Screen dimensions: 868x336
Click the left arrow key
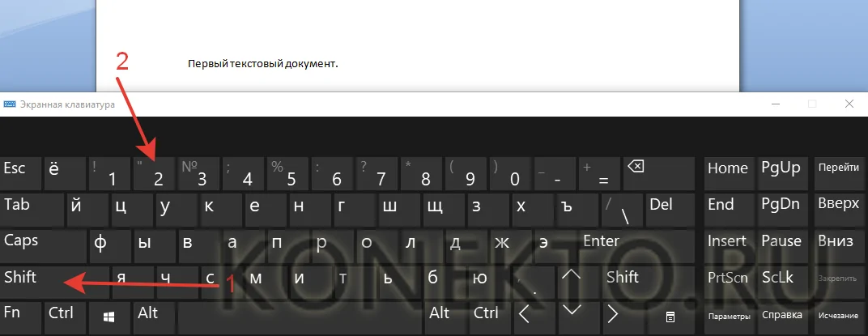click(524, 314)
